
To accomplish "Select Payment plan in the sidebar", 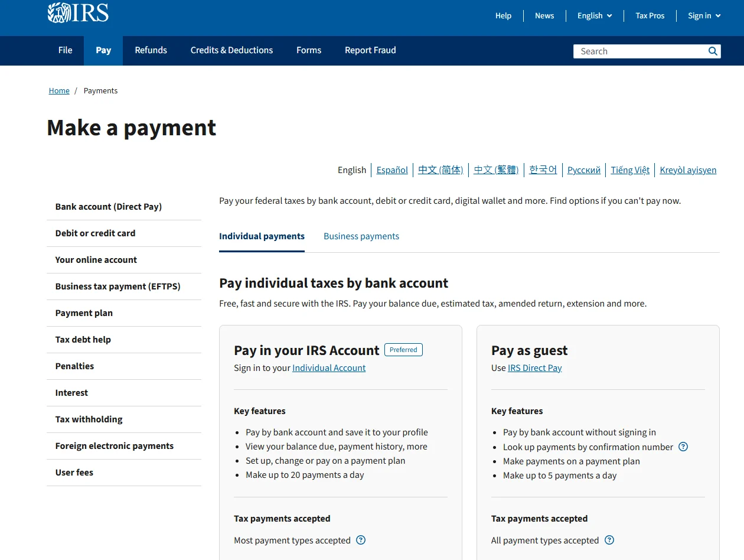I will 124,313.
